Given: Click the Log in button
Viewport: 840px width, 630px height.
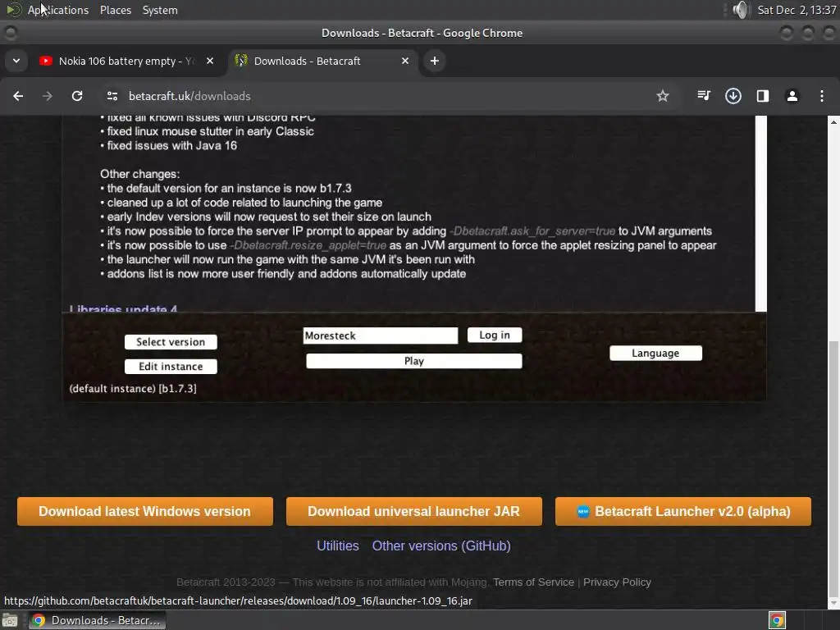Looking at the screenshot, I should 495,335.
